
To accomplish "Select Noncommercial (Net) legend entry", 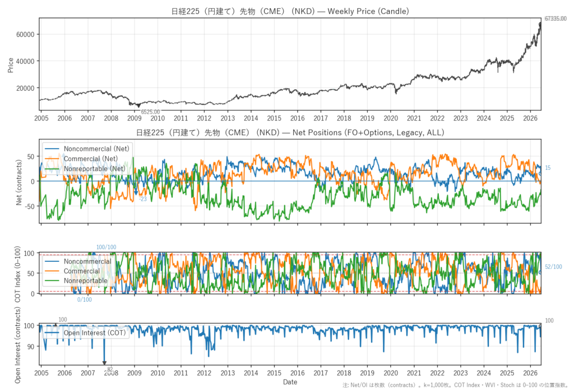I will pos(87,149).
